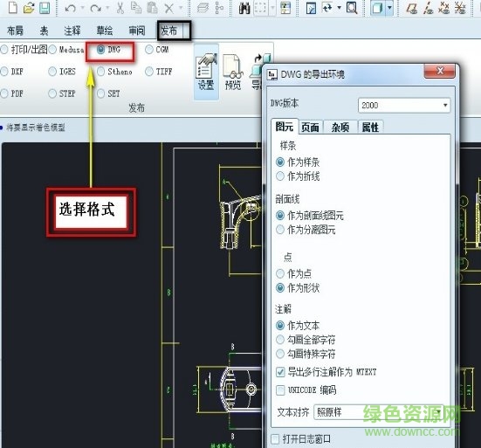Expand the display style dropdown arrow
The height and width of the screenshot is (448, 481).
[389, 8]
